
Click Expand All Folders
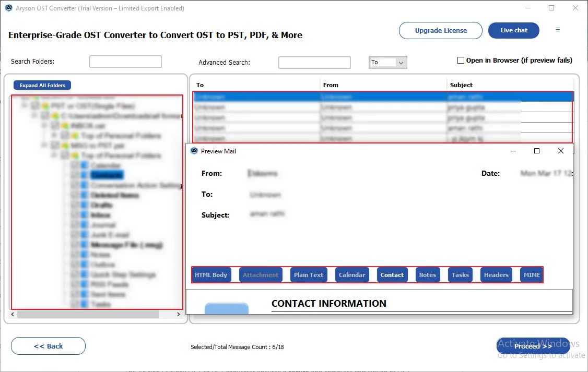(x=42, y=86)
